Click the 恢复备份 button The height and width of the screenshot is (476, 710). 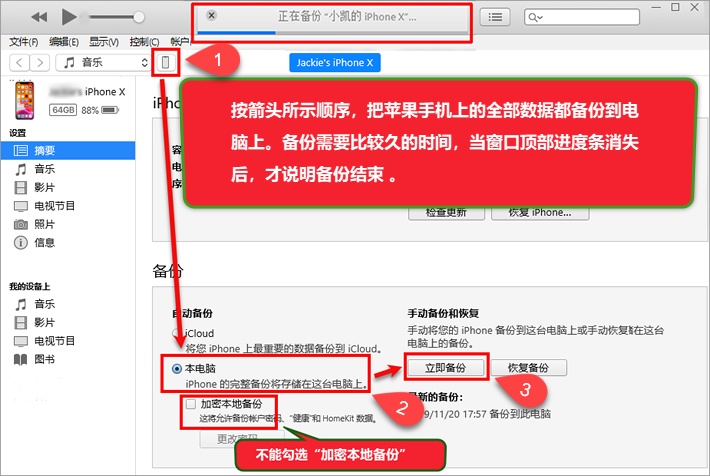[x=530, y=367]
